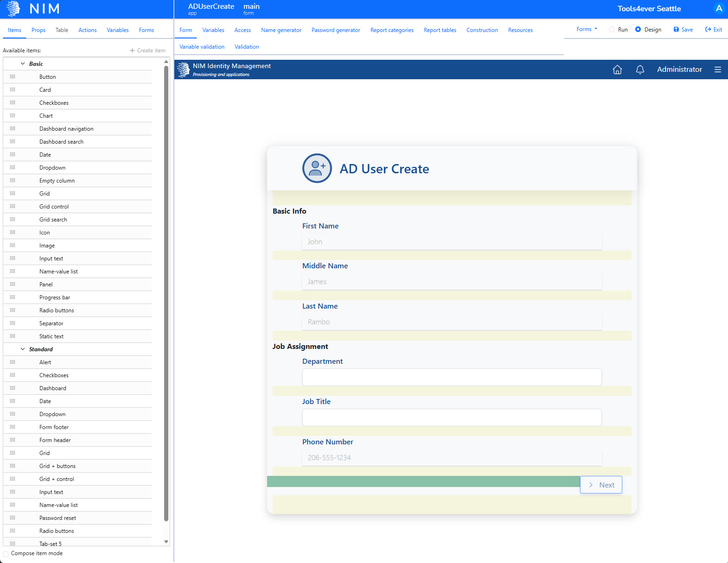Open the hamburger menu icon
Image resolution: width=728 pixels, height=563 pixels.
point(718,70)
